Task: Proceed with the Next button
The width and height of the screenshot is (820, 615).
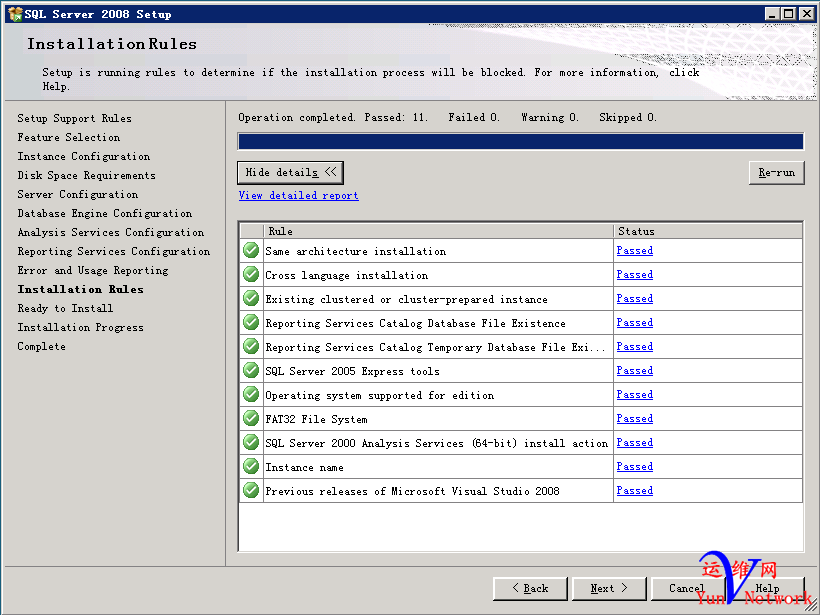Action: click(609, 589)
